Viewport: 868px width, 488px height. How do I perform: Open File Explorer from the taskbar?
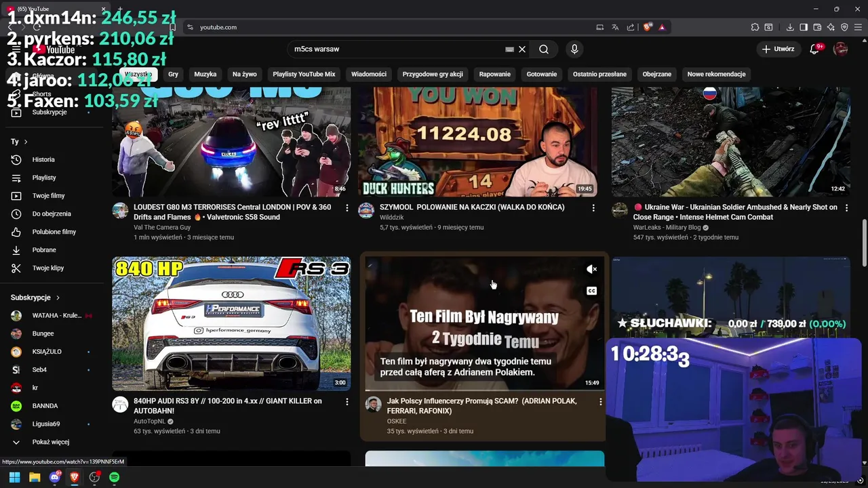pos(35,477)
